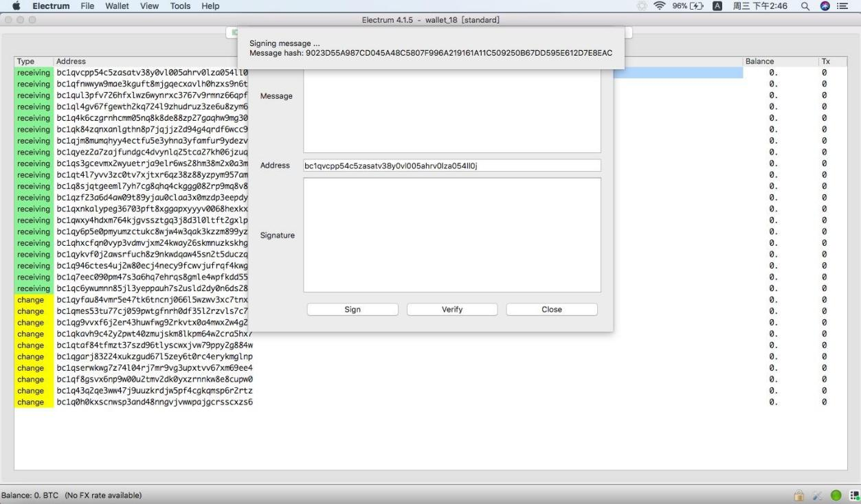Open the Tools menu
Image resolution: width=861 pixels, height=504 pixels.
pyautogui.click(x=180, y=6)
